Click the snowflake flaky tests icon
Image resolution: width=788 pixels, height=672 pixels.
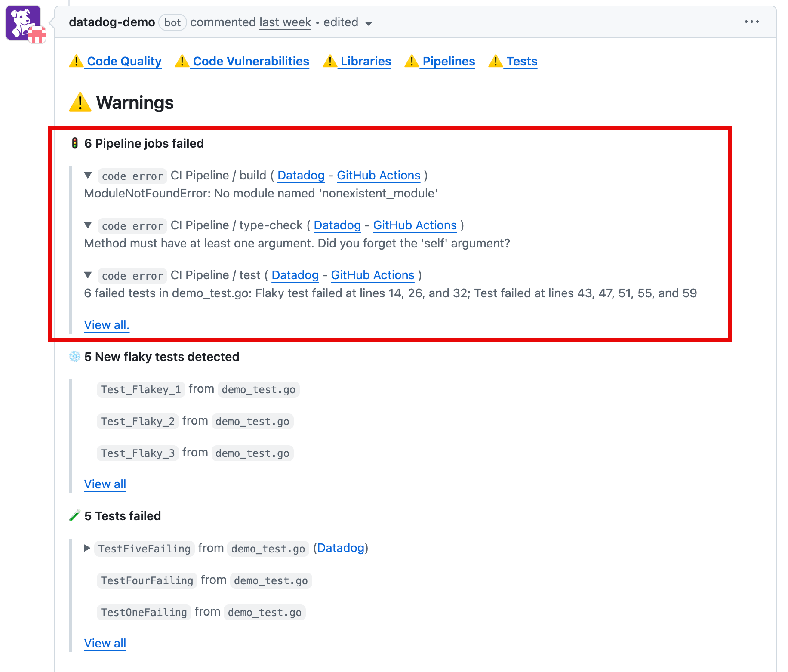(x=75, y=357)
